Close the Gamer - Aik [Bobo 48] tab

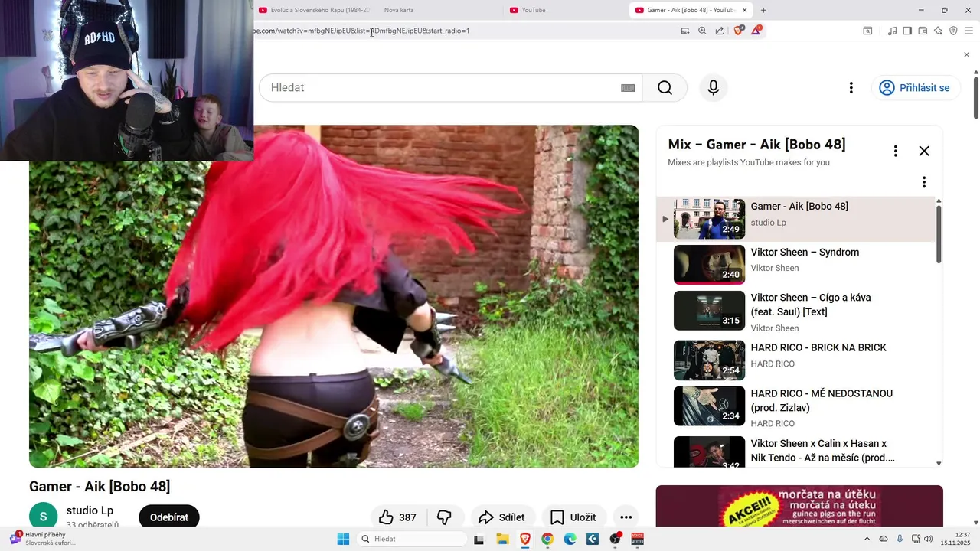pos(744,10)
